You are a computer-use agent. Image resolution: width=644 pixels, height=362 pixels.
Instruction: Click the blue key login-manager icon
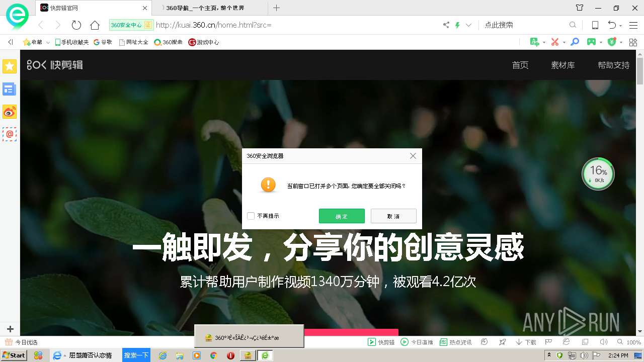[x=575, y=42]
